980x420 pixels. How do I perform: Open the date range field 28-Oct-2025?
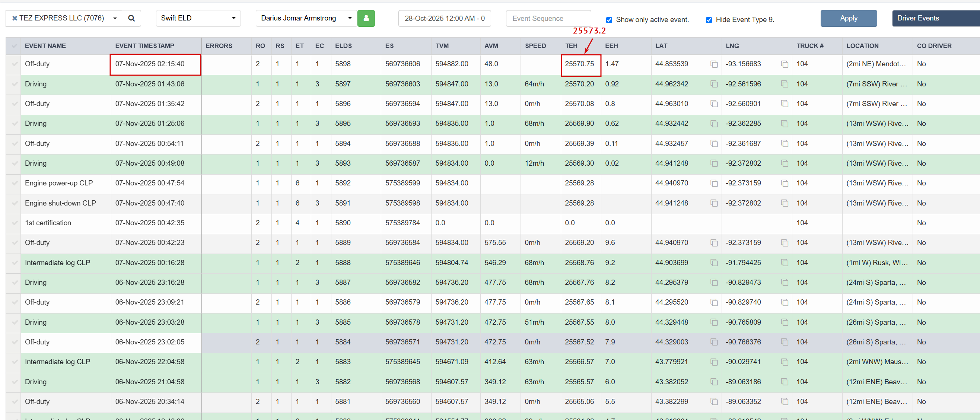pyautogui.click(x=444, y=18)
